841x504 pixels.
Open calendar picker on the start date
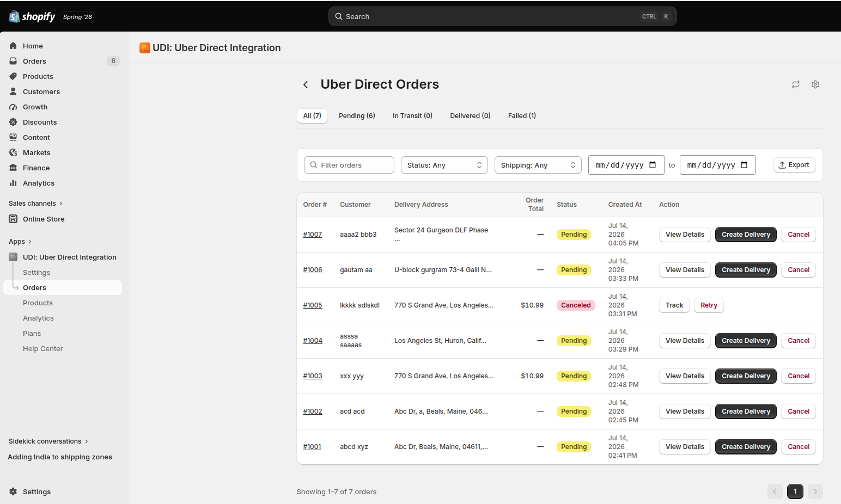(653, 165)
